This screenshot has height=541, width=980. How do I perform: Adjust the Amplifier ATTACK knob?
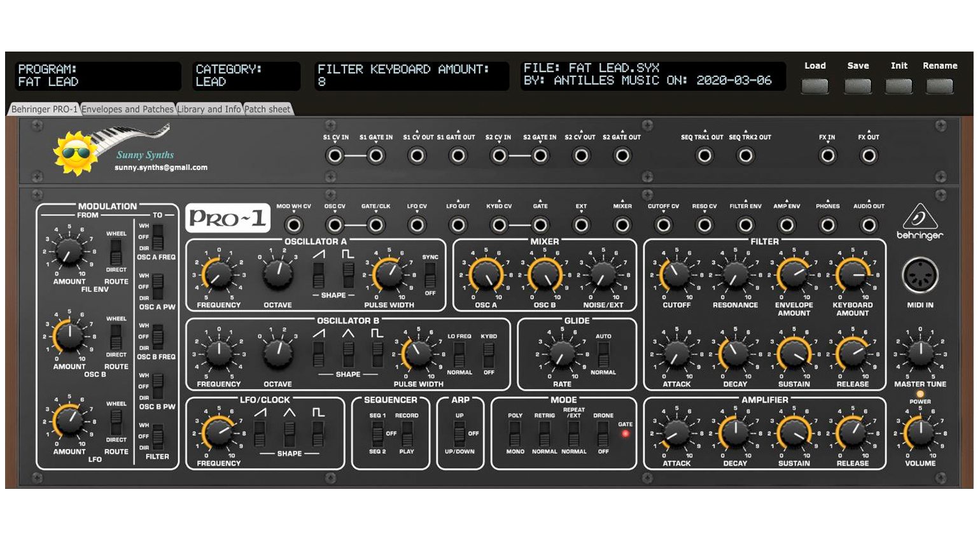coord(676,433)
